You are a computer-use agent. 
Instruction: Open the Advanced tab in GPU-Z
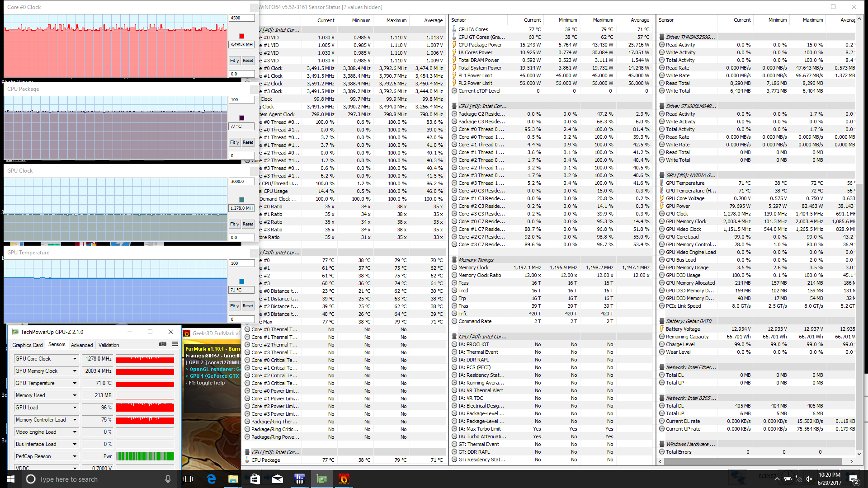coord(82,345)
